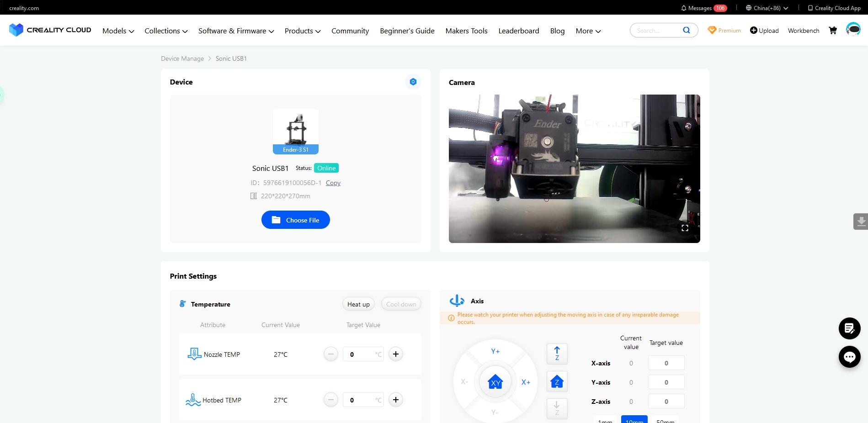Select the 50mm step distance
Viewport: 868px width, 423px height.
pyautogui.click(x=665, y=420)
